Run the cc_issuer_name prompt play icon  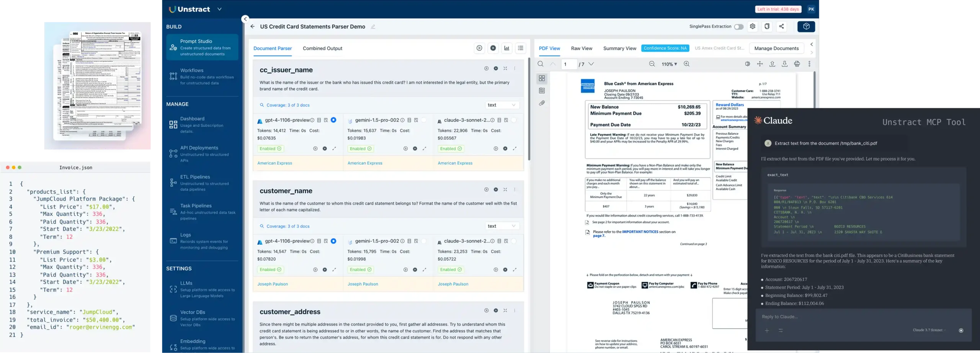coord(487,69)
